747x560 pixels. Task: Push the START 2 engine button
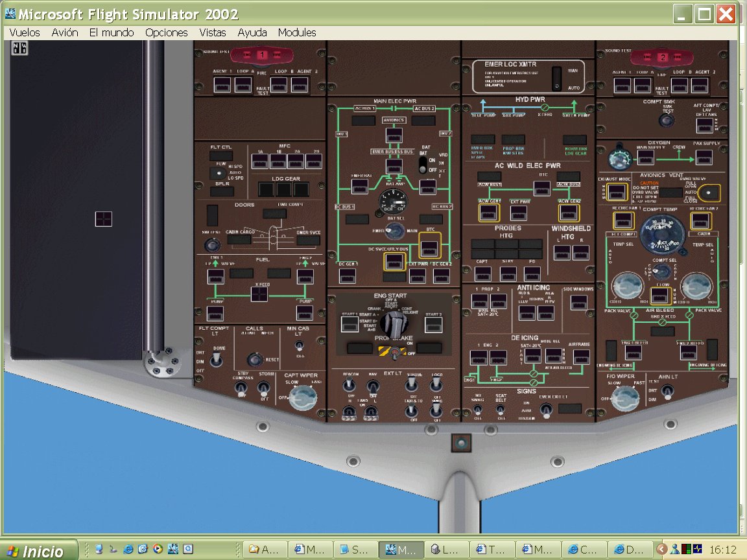tap(434, 324)
